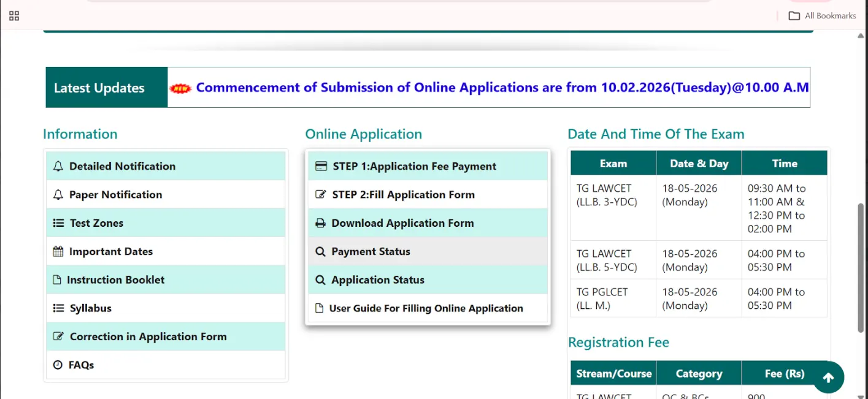Click the Paper Notification menu entry

(x=115, y=194)
